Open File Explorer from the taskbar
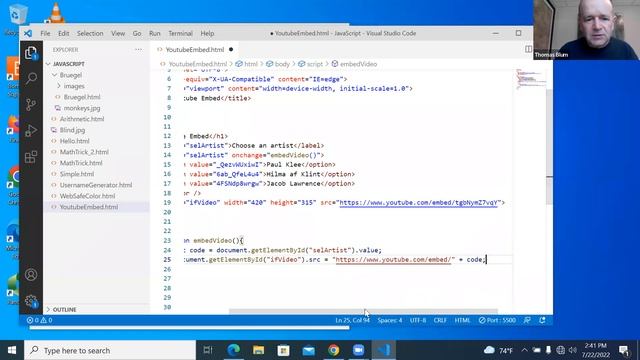Screen dimensions: 640x360 pyautogui.click(x=258, y=350)
